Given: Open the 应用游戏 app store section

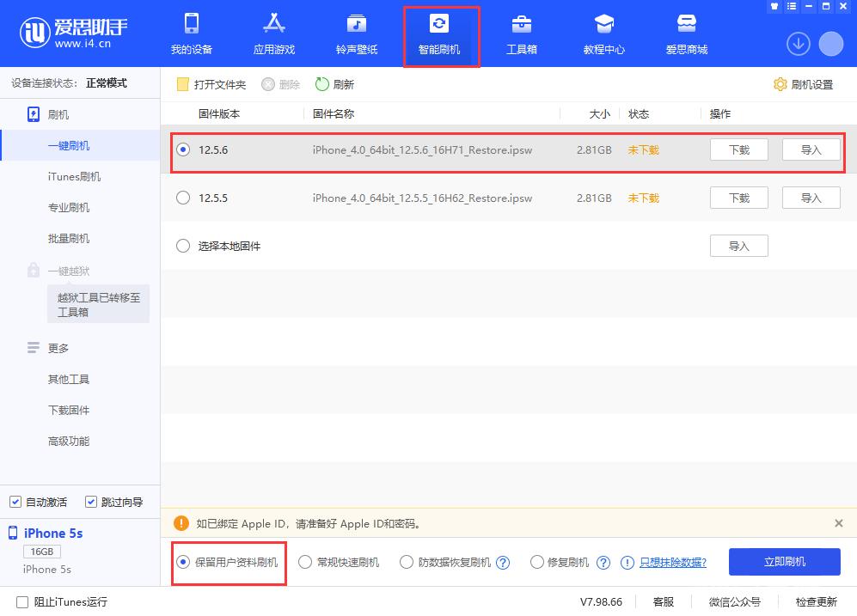Looking at the screenshot, I should click(x=273, y=34).
